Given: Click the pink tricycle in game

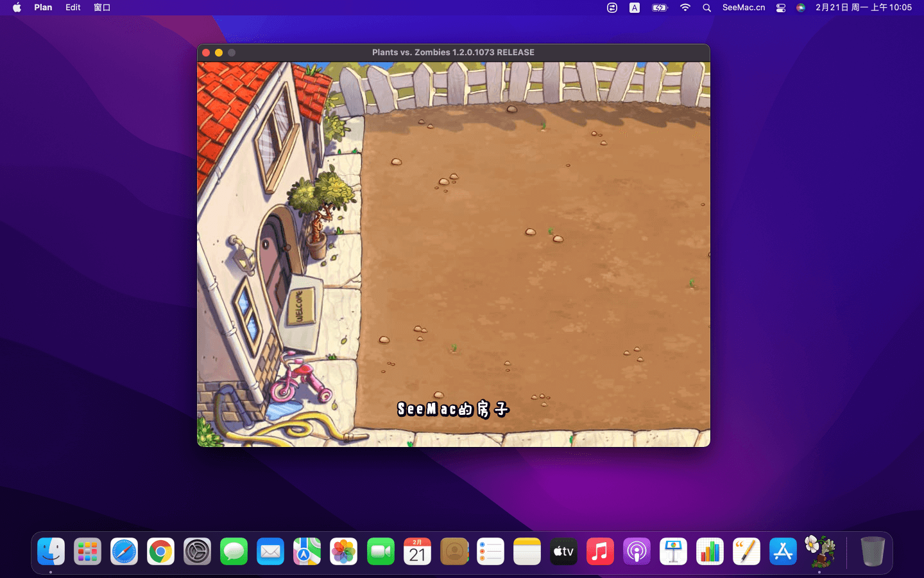Looking at the screenshot, I should point(300,378).
